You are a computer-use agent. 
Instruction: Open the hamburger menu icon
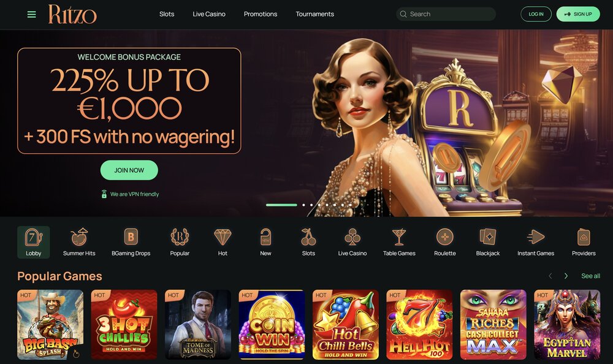(32, 15)
